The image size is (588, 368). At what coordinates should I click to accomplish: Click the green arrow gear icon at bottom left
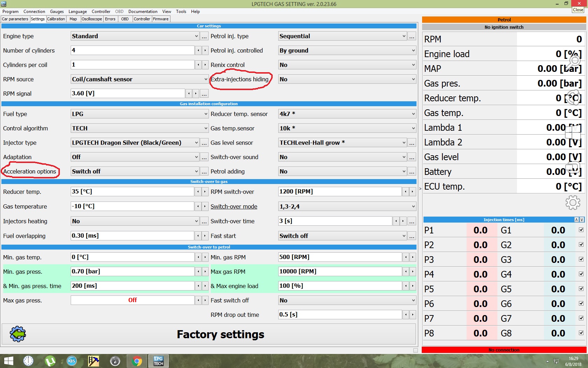pyautogui.click(x=18, y=334)
